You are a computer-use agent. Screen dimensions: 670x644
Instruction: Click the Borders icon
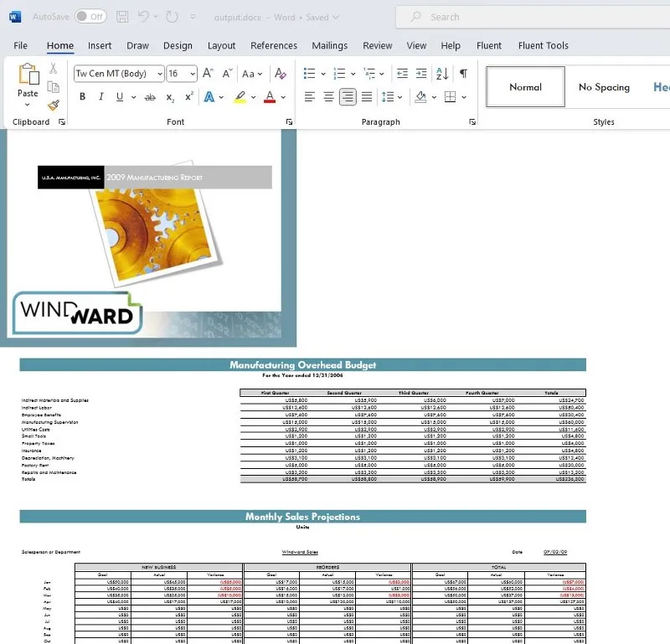point(450,97)
